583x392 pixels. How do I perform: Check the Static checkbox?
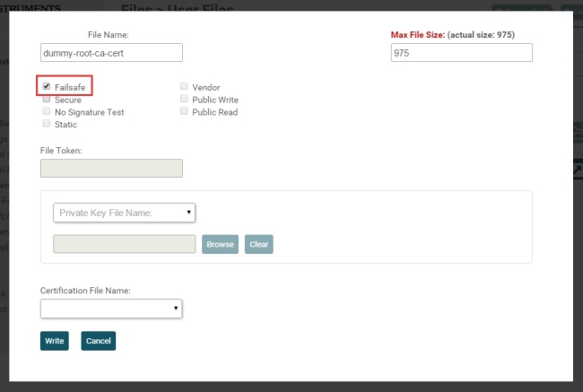pos(47,125)
